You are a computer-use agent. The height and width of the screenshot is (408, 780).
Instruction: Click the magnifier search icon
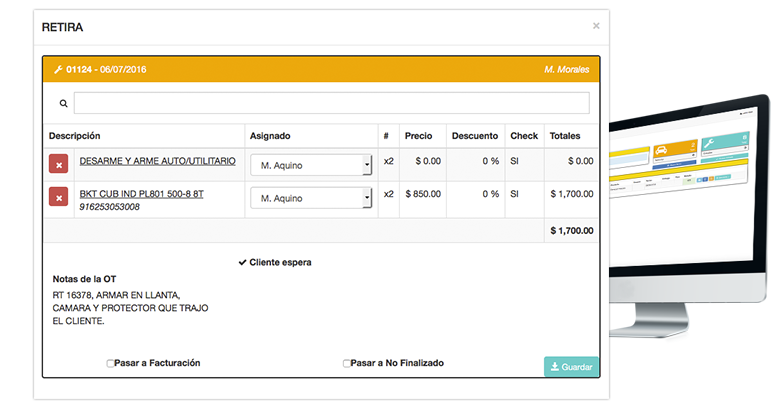click(63, 103)
